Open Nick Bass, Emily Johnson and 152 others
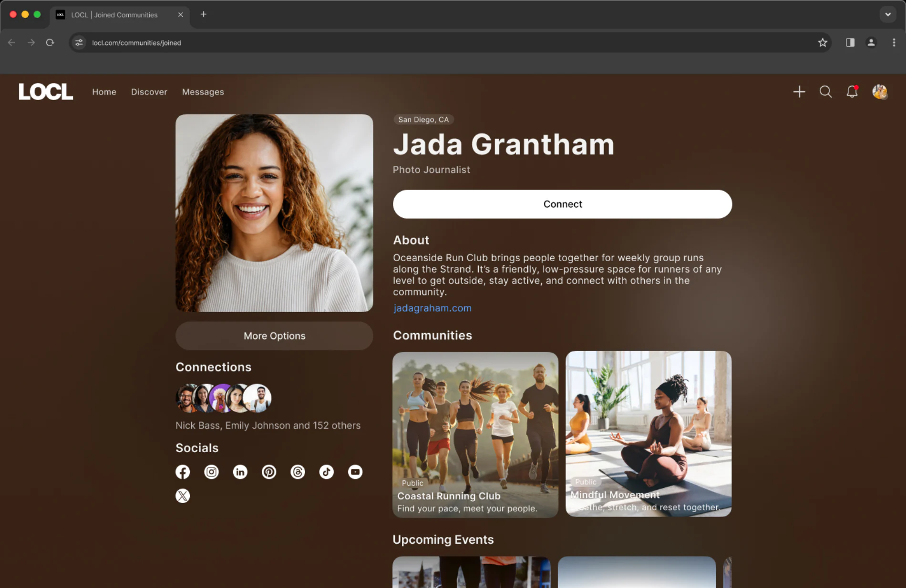906x588 pixels. point(268,426)
